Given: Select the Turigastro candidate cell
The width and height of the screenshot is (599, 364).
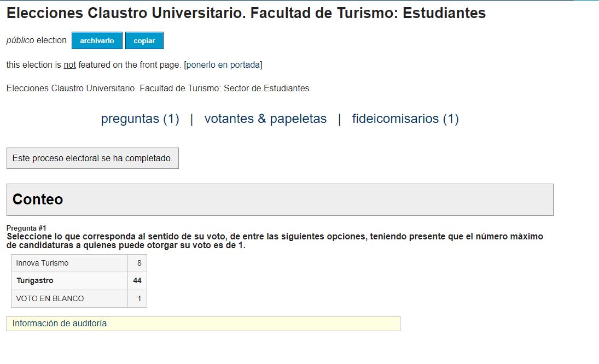Looking at the screenshot, I should tap(69, 281).
